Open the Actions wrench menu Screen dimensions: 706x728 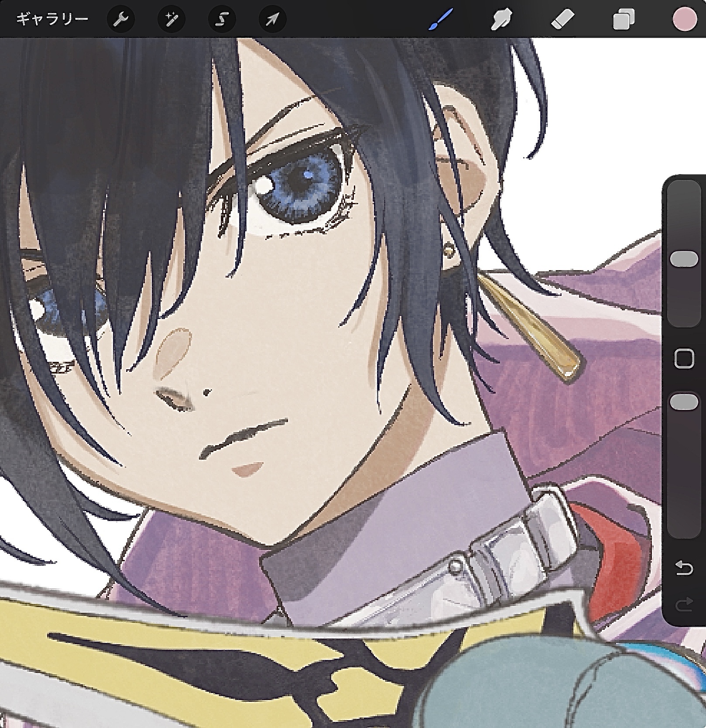(x=120, y=19)
